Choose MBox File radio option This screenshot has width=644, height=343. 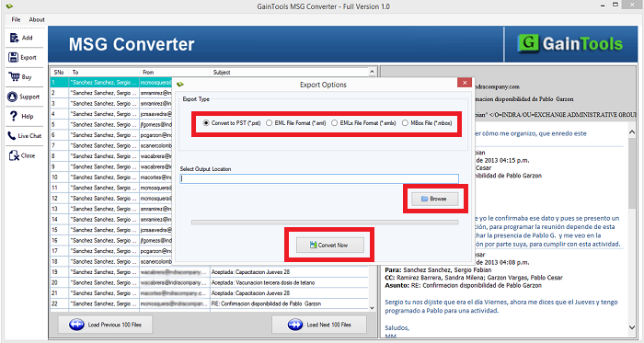(x=406, y=123)
